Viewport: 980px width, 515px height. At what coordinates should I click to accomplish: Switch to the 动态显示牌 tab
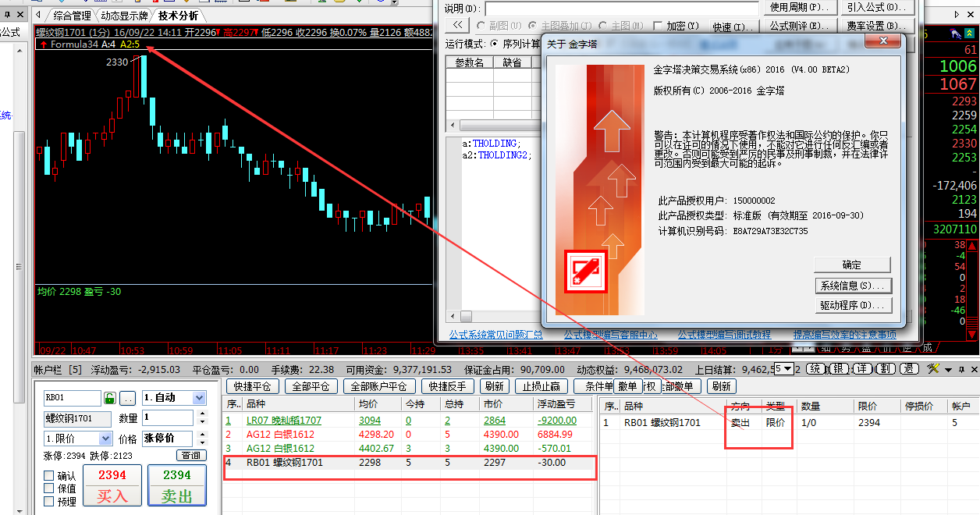(124, 16)
